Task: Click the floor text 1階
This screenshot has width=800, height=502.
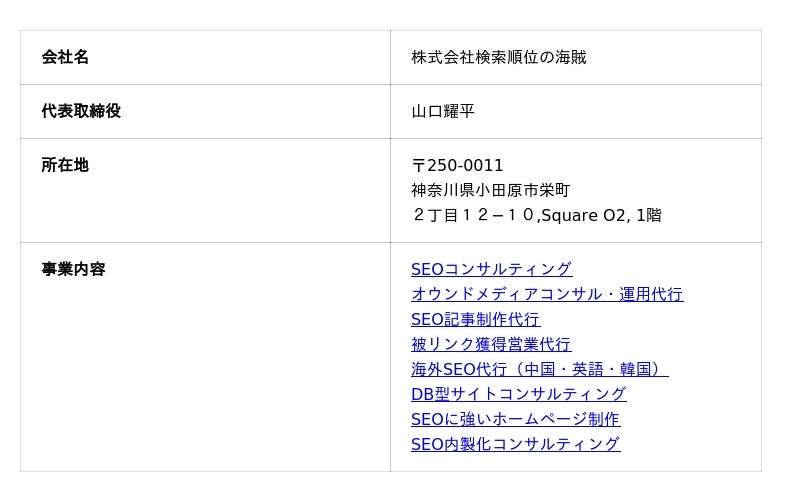Action: 648,215
